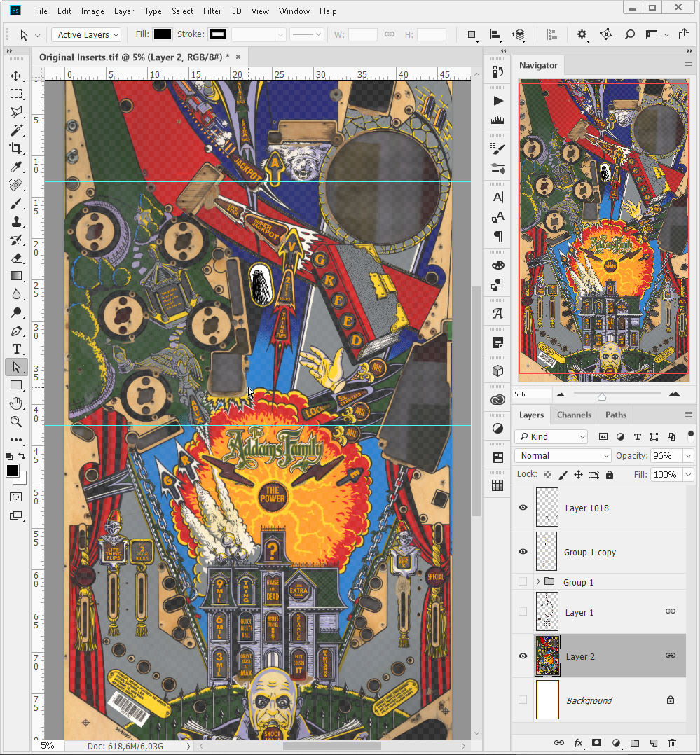Select the Hand tool
Viewport: 700px width, 755px height.
point(15,403)
